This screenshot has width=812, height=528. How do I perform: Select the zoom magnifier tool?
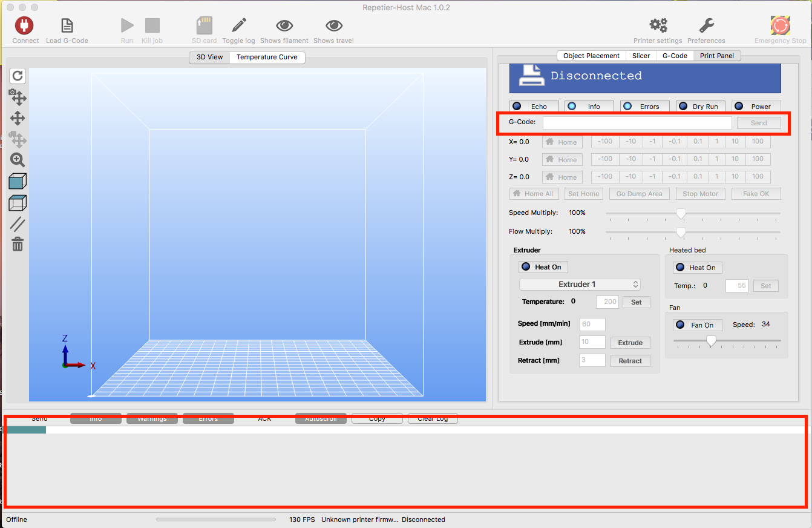click(x=18, y=160)
